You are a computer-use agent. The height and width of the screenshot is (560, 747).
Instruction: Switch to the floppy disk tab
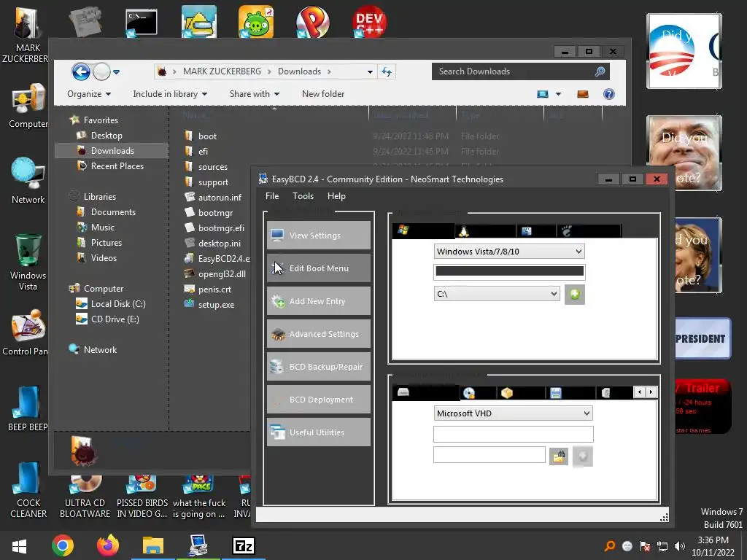coord(570,393)
